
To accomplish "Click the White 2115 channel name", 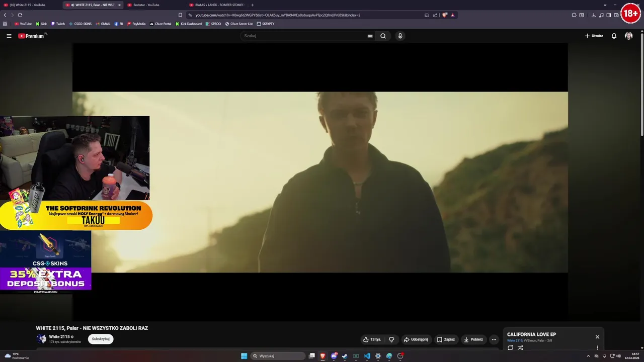I will tap(59, 337).
